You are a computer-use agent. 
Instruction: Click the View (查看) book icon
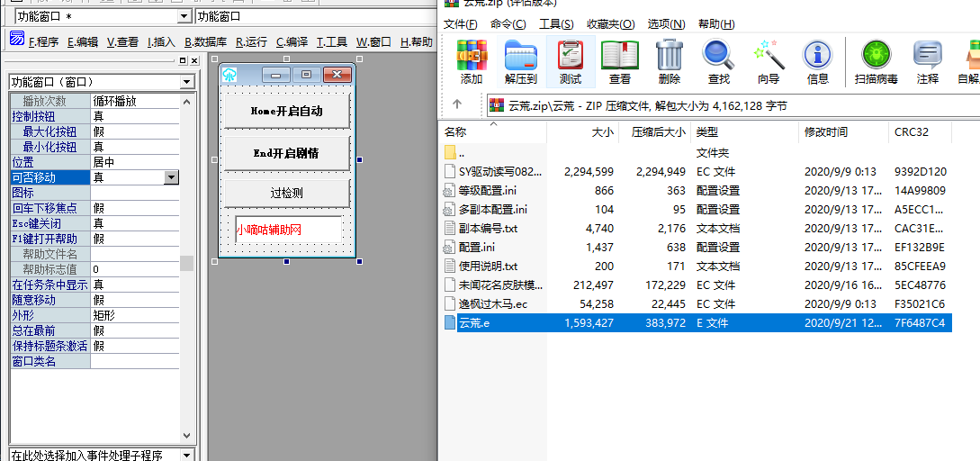[x=620, y=61]
